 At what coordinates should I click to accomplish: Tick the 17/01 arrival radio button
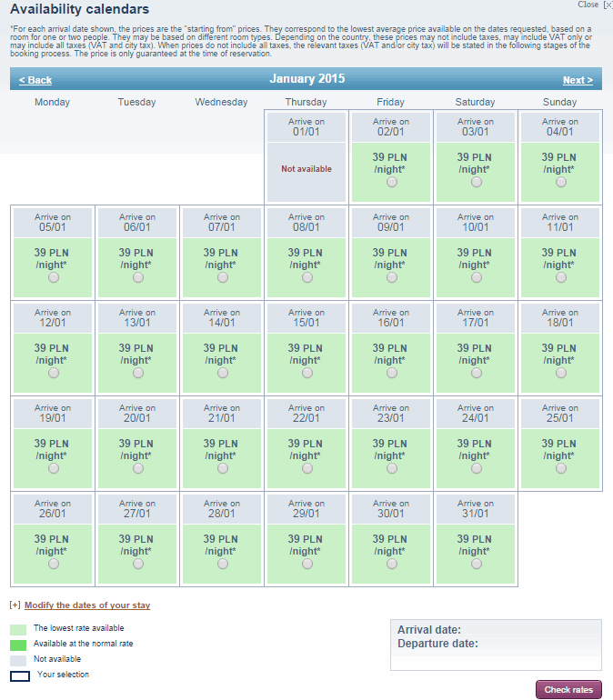[477, 374]
